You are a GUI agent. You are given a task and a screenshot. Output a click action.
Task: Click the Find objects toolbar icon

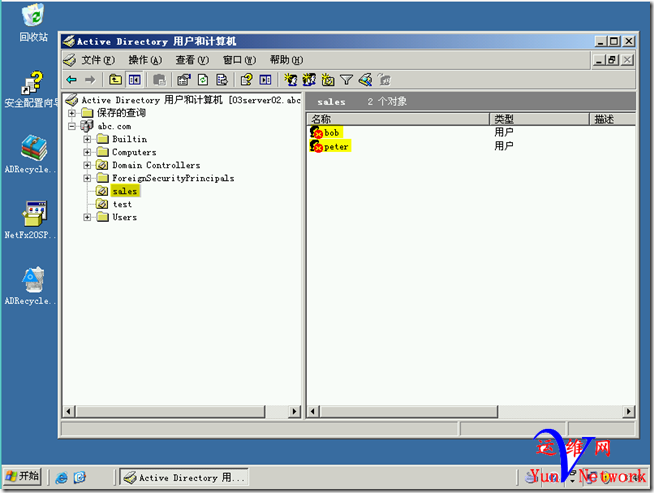(x=365, y=80)
